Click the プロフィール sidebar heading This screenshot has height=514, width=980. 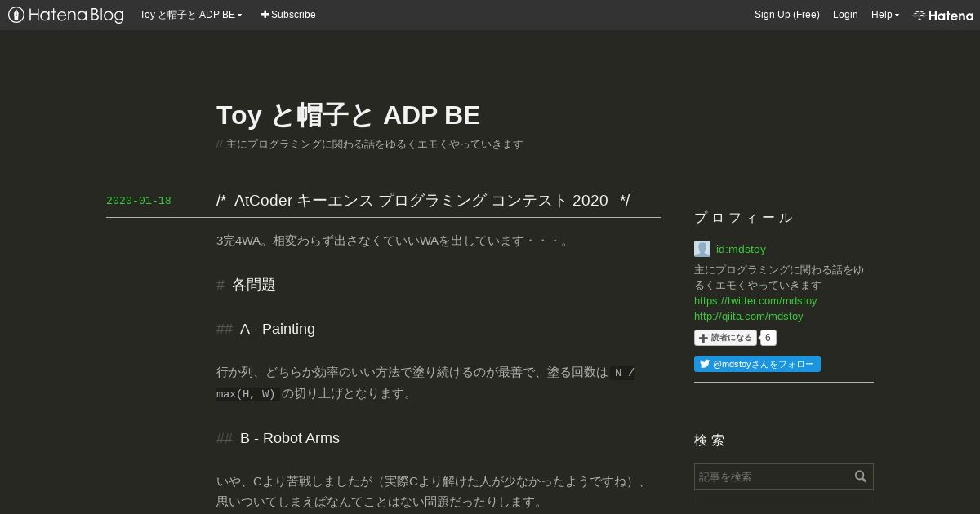[x=743, y=218]
